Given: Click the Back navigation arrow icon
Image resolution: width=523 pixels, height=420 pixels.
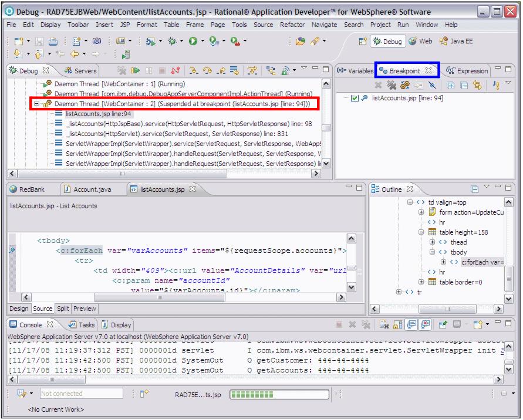Looking at the screenshot, I should [74, 53].
